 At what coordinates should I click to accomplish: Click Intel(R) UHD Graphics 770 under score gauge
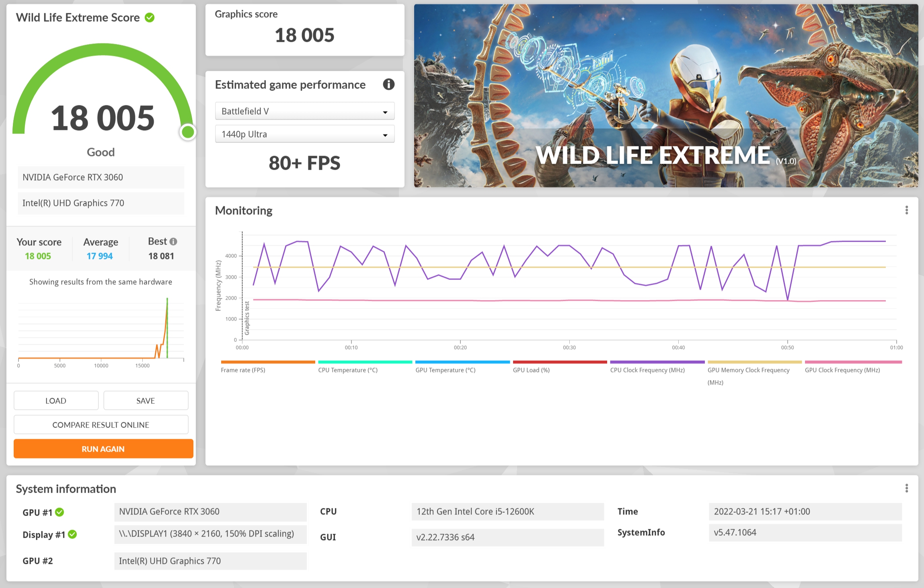point(101,203)
